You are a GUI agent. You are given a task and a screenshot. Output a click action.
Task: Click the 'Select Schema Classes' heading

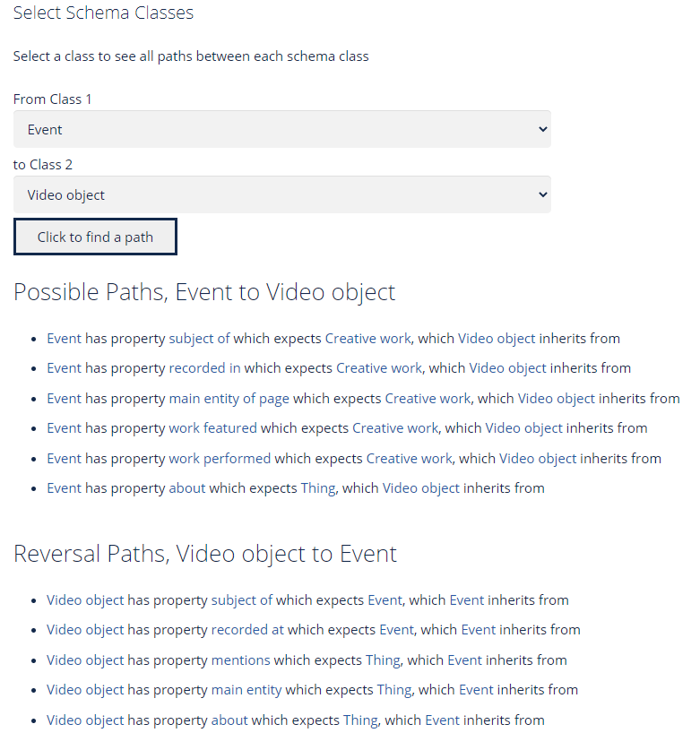[103, 13]
